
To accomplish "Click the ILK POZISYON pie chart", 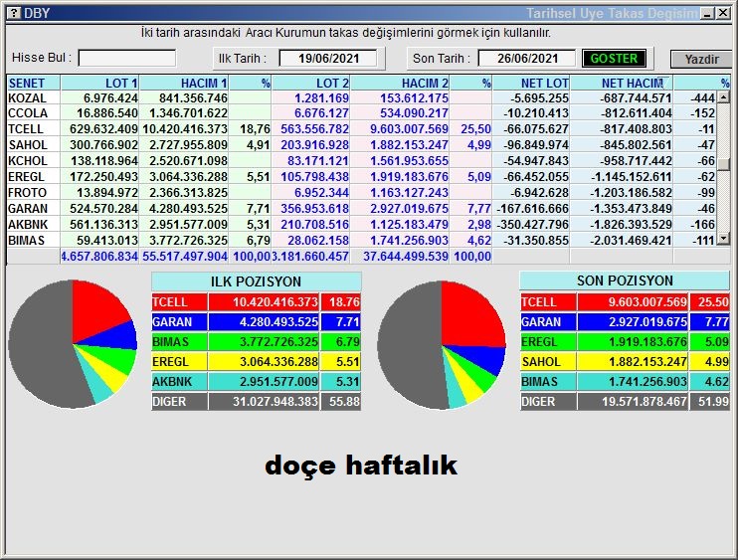I will pos(73,344).
